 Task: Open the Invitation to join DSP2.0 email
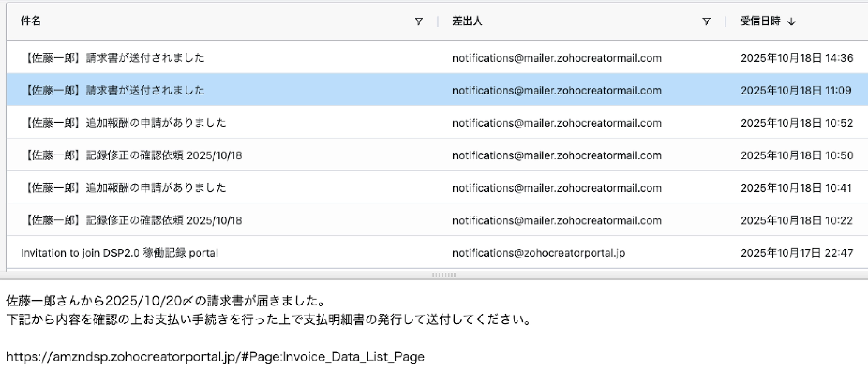[120, 253]
